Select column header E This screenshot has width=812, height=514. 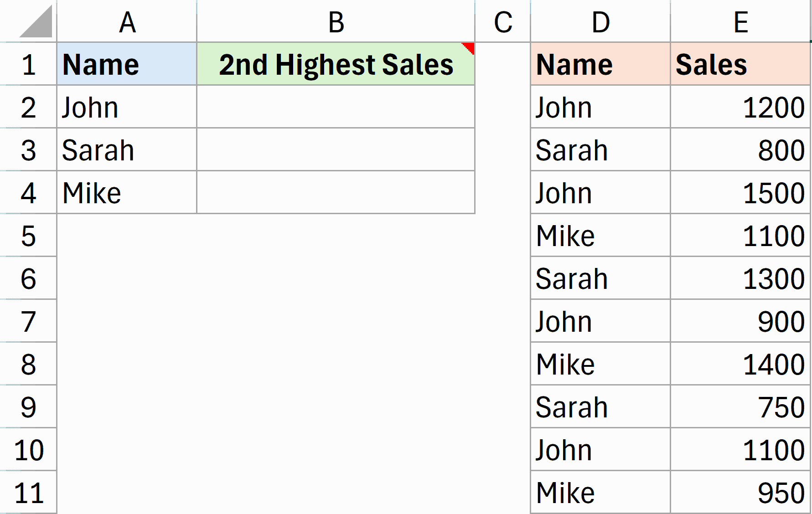pos(740,21)
